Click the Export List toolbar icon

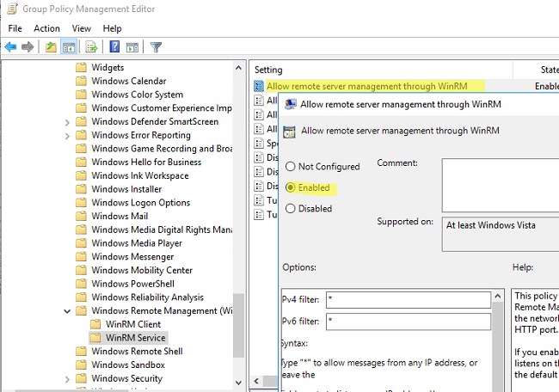(92, 46)
